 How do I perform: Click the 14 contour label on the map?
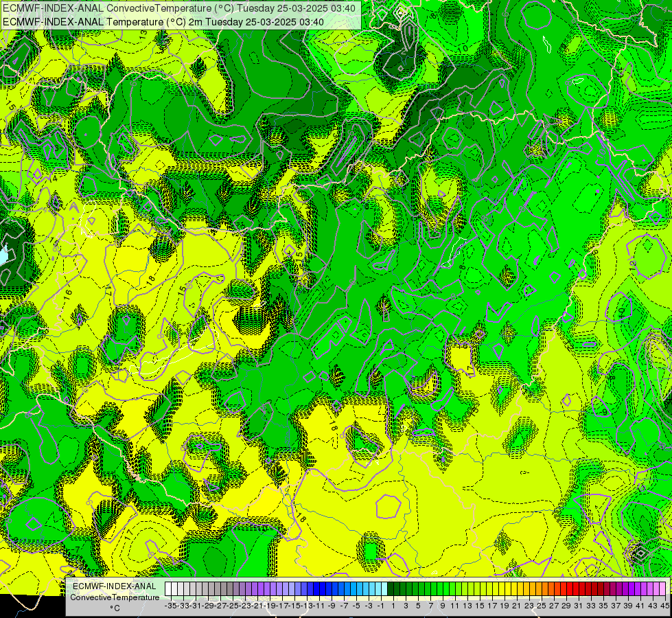coord(53,178)
